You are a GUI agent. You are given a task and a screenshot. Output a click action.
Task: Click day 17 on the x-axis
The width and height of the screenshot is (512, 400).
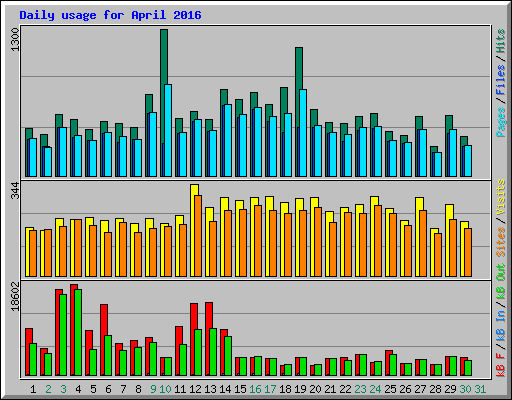(270, 389)
